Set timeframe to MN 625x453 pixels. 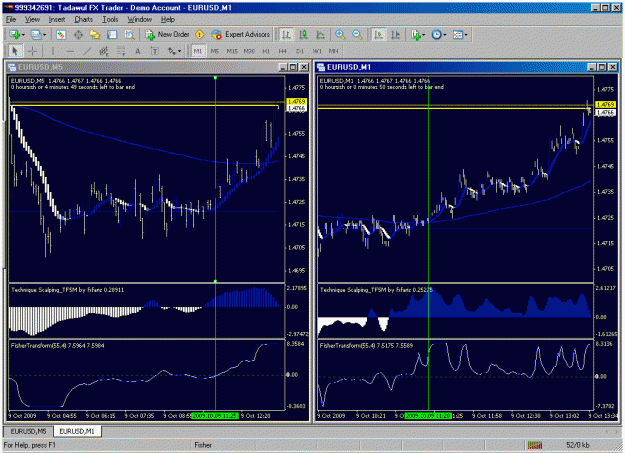coord(334,51)
